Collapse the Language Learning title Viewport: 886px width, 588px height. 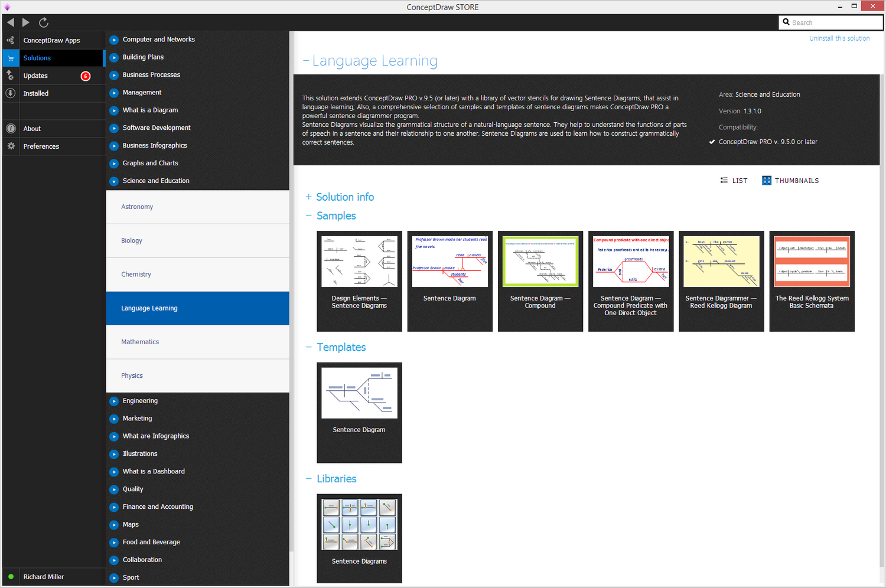tap(306, 60)
